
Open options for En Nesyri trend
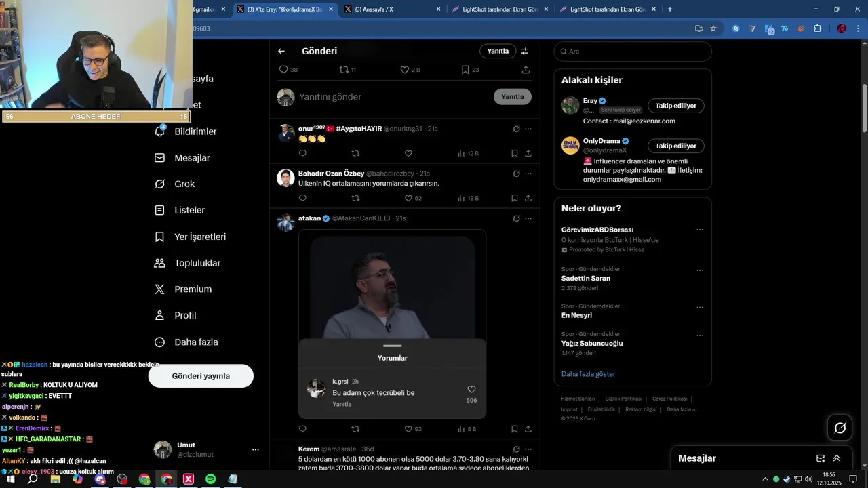point(700,307)
